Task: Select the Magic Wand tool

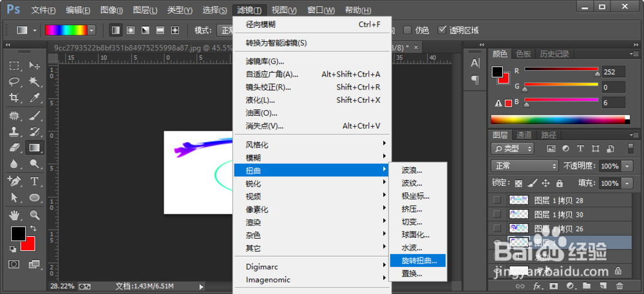Action: (35, 82)
